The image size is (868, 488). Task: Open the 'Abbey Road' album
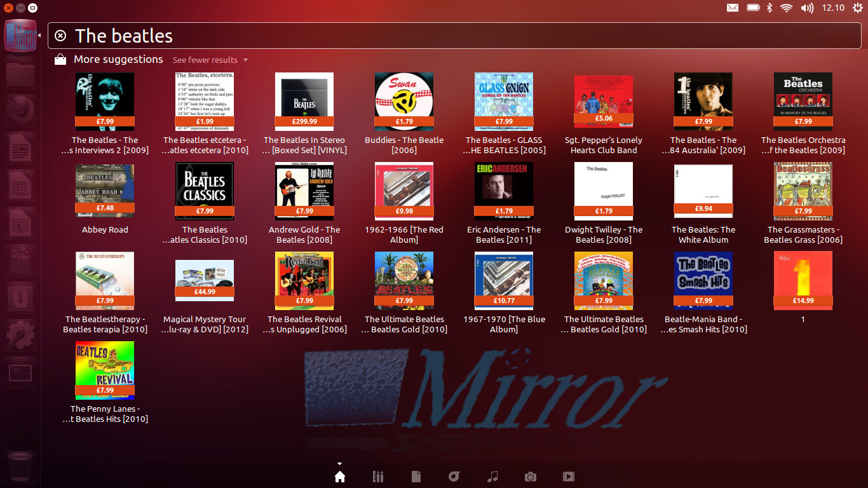105,198
